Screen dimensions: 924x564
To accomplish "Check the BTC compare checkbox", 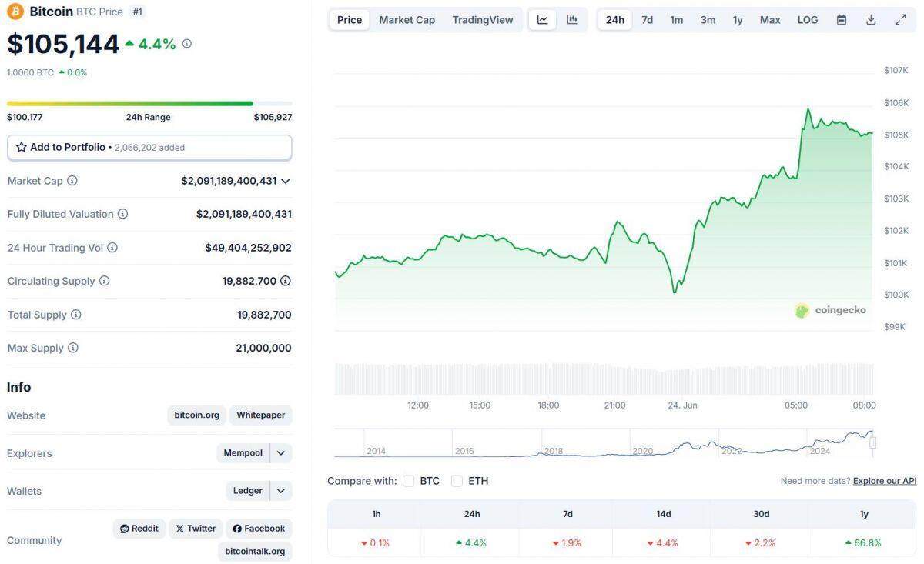I will pyautogui.click(x=409, y=481).
